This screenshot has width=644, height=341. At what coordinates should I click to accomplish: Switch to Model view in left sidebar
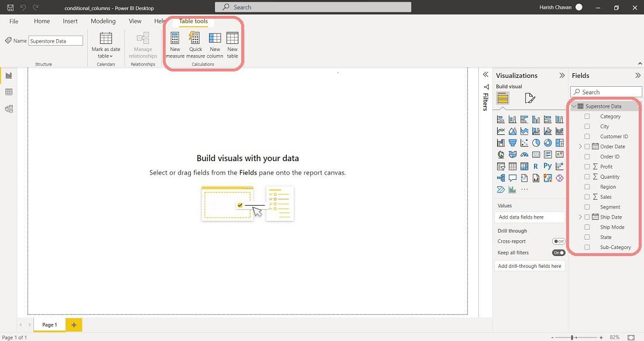coord(9,109)
